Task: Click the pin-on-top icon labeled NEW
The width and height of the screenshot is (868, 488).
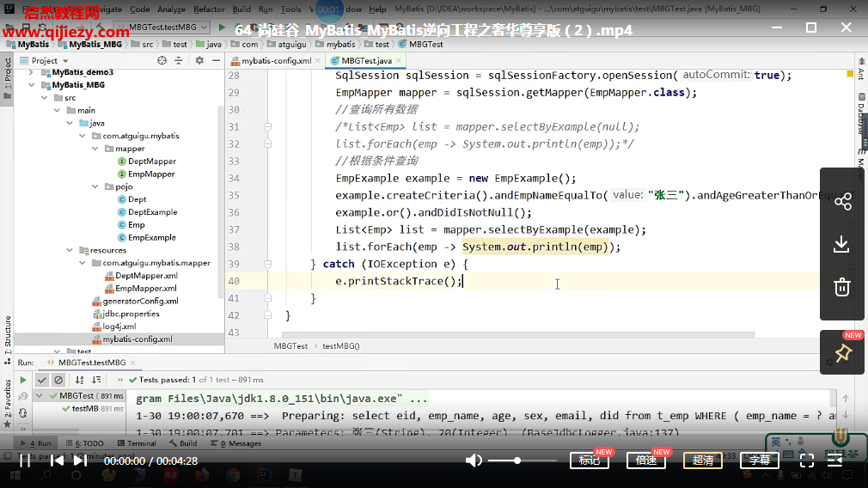Action: [843, 353]
